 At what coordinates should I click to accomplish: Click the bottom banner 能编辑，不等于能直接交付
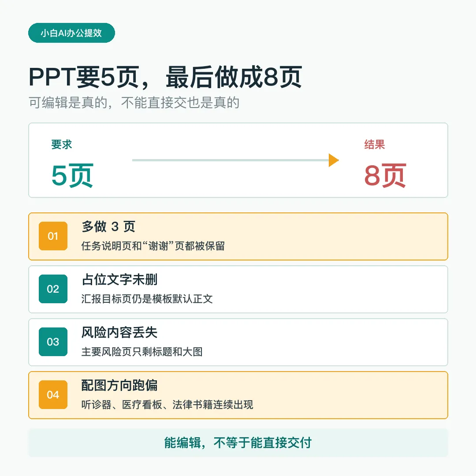(x=238, y=443)
